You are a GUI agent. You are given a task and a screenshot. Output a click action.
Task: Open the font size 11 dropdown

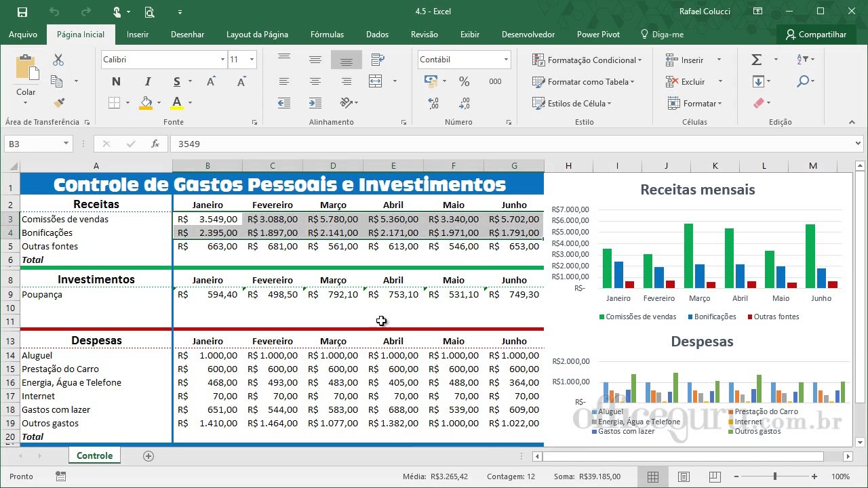coord(252,60)
